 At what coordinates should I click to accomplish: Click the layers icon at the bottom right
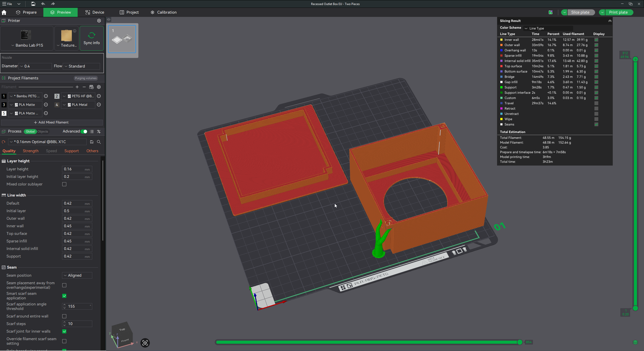click(635, 342)
